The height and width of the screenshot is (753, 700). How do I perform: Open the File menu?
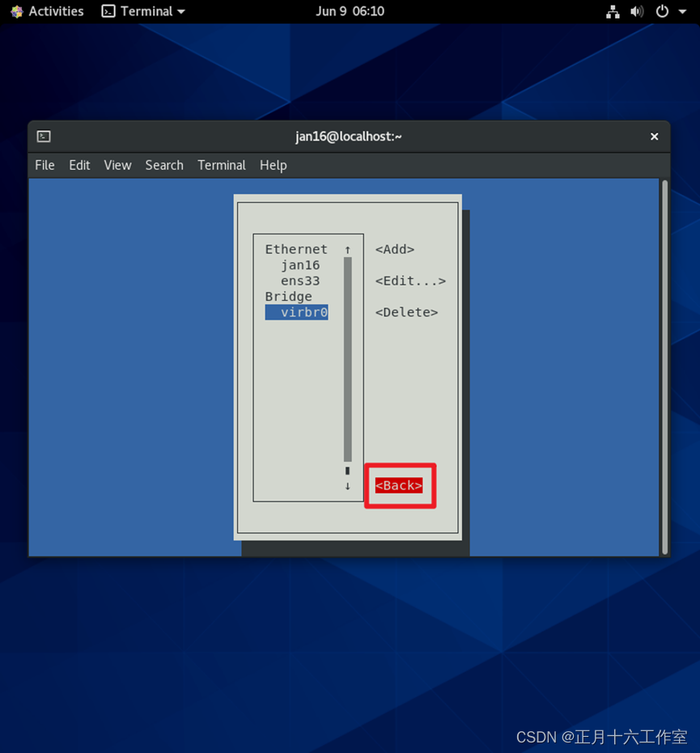(x=45, y=165)
